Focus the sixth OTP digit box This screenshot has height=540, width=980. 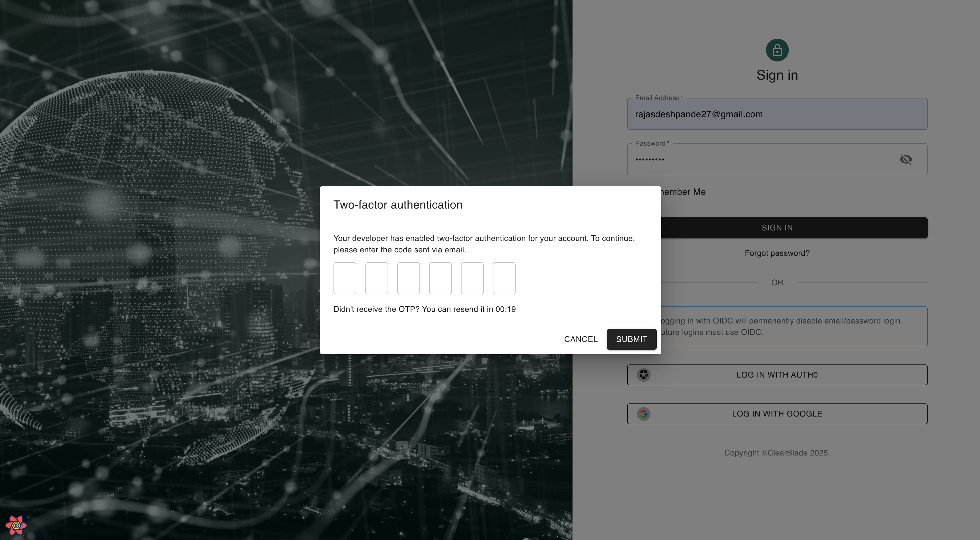pos(504,278)
